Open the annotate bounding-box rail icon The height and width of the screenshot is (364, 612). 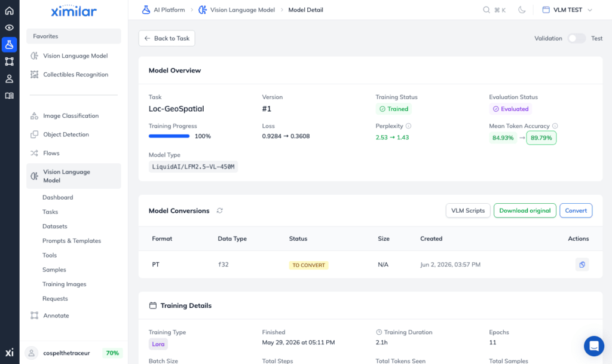(x=10, y=61)
